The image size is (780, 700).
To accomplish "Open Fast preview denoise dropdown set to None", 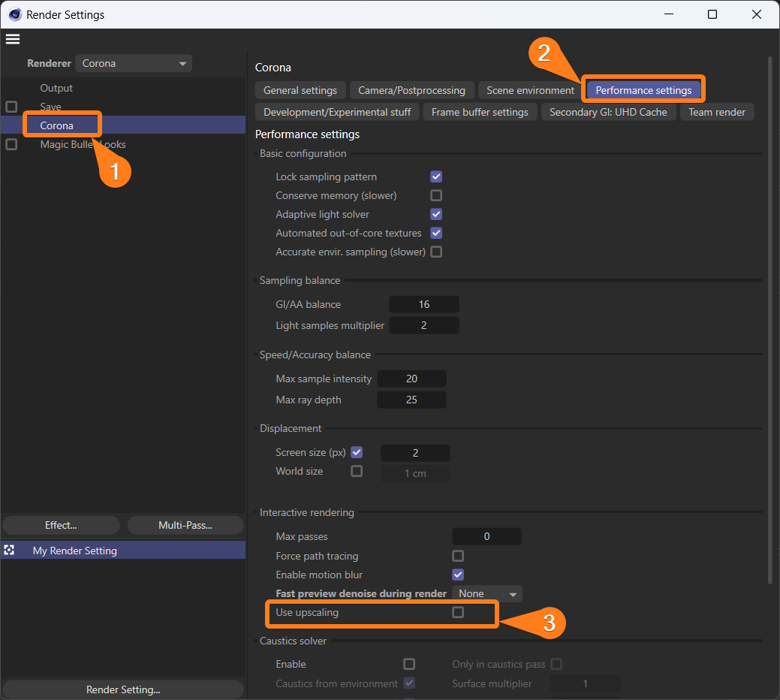I will 487,593.
